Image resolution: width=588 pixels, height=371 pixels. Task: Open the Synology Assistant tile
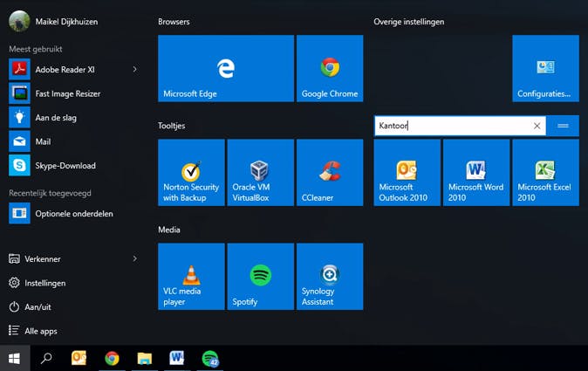tap(330, 277)
